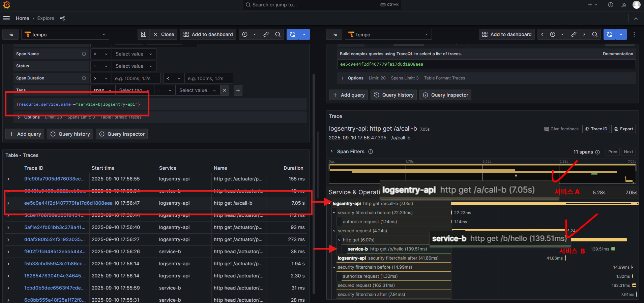Screen dimensions: 644x303
Task: Sort the table by Service column
Action: (x=168, y=168)
